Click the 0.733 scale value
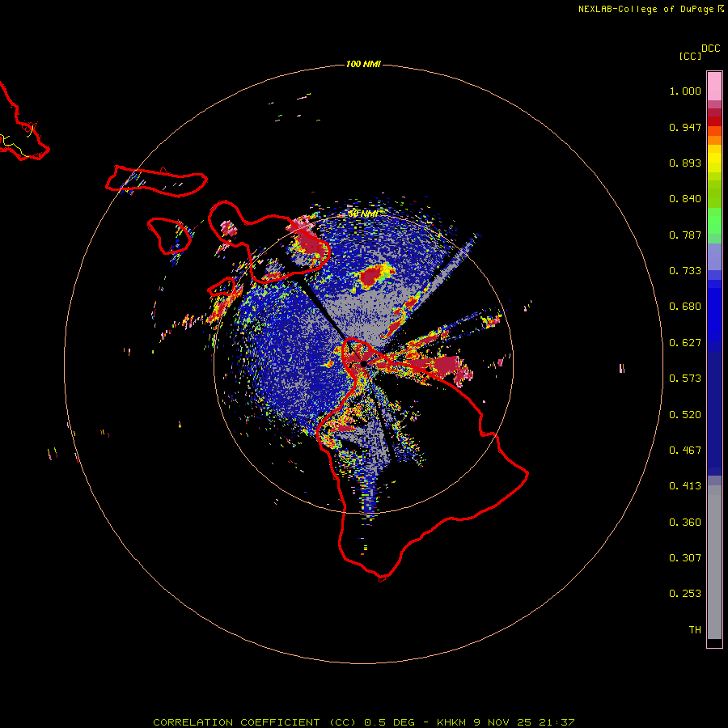 (685, 271)
